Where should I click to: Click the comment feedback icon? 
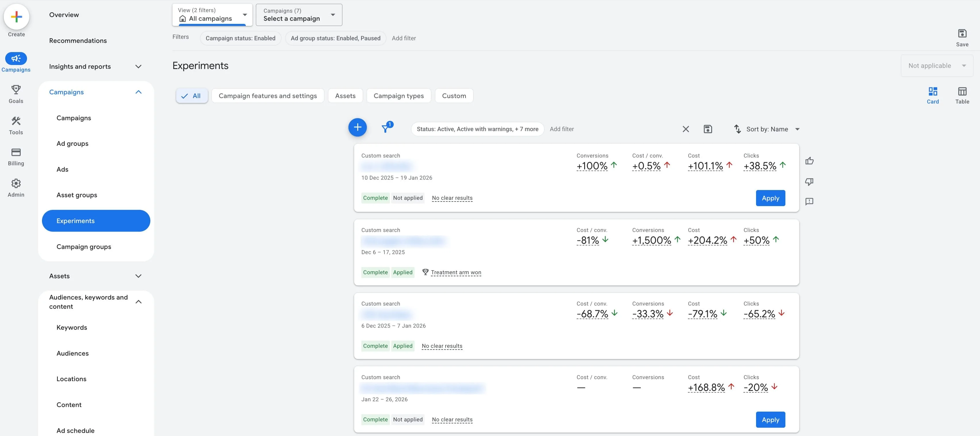(809, 201)
